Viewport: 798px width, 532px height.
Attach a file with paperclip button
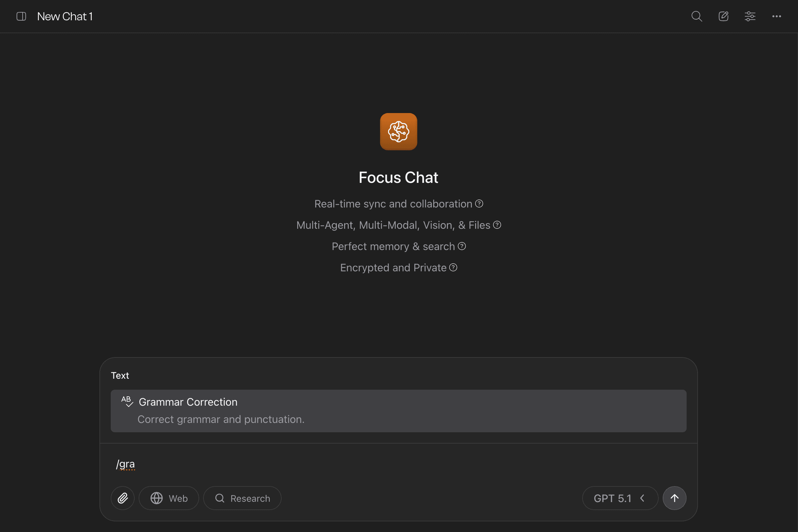click(122, 498)
